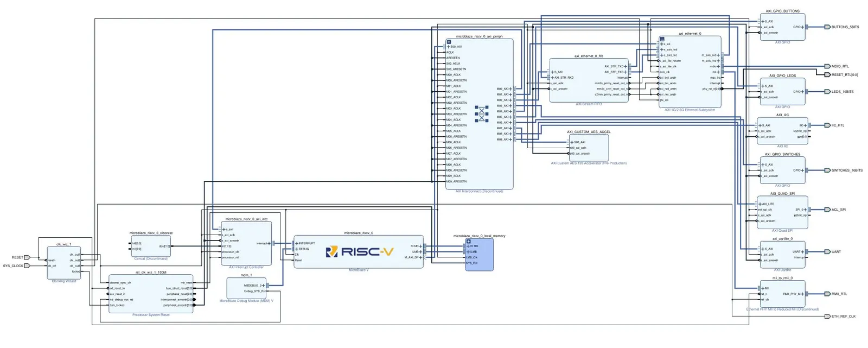Expand the S00_AXI pin on AXI_CUSTOM_AES_ACCEL
The image size is (868, 348).
572,142
